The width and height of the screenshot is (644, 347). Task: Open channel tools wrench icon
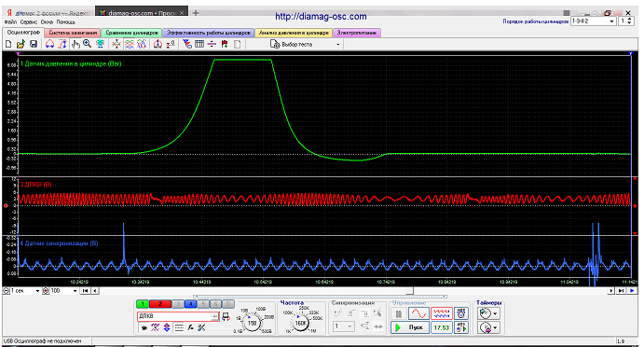point(201,327)
